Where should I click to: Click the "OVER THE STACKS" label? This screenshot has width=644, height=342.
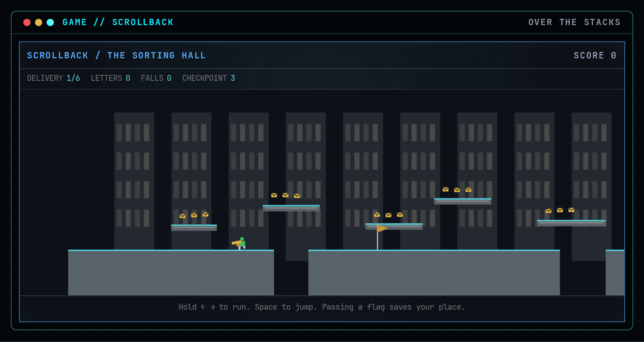coord(574,22)
